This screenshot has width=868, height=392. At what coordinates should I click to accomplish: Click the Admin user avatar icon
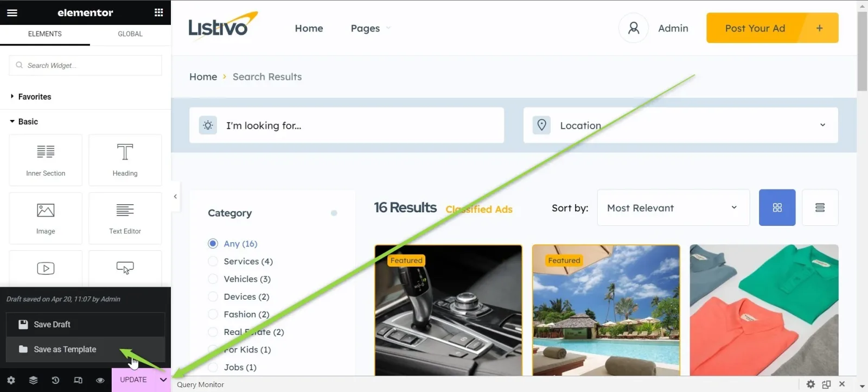click(633, 28)
